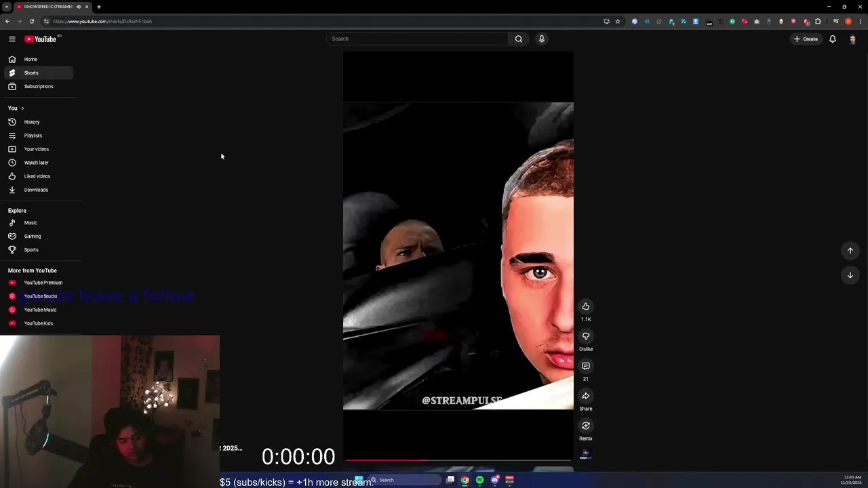Open the Chrome three-dot menu
Screen dimensions: 868x488
(x=861, y=21)
